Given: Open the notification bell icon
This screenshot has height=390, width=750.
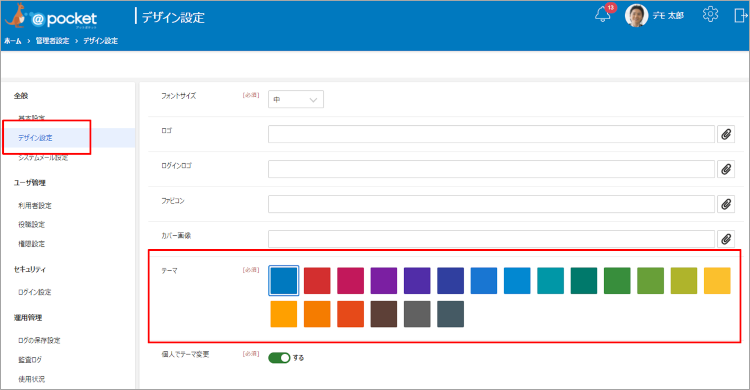Looking at the screenshot, I should tap(603, 15).
